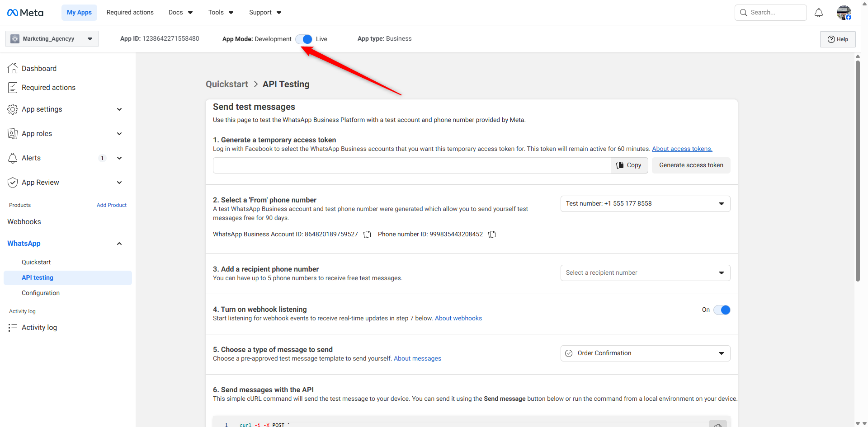Open the Support dropdown menu
Image resolution: width=868 pixels, height=427 pixels.
(x=265, y=13)
